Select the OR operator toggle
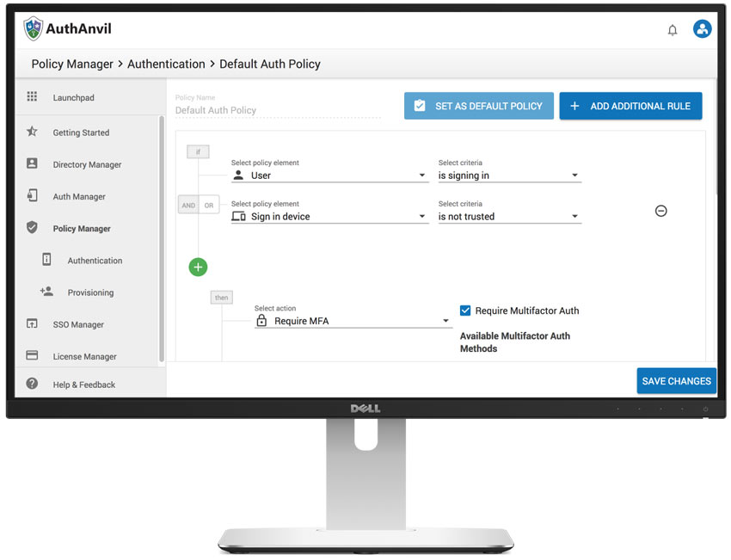This screenshot has width=731, height=560. click(x=209, y=206)
